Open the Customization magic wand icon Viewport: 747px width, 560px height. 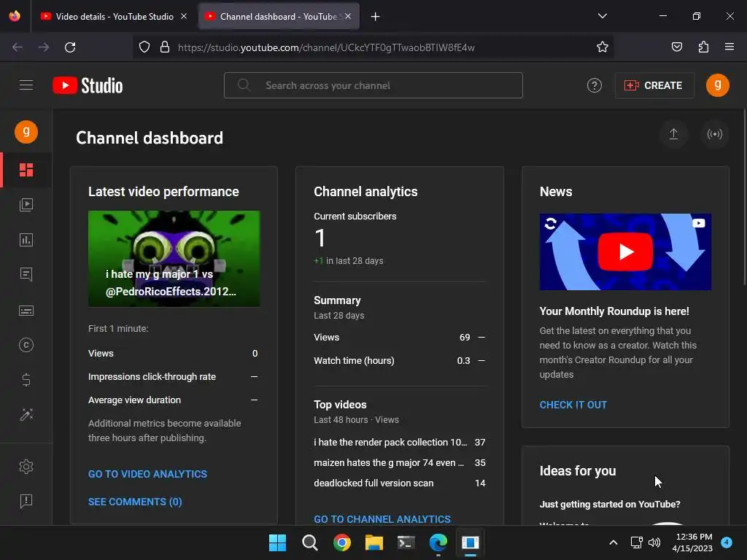point(26,414)
